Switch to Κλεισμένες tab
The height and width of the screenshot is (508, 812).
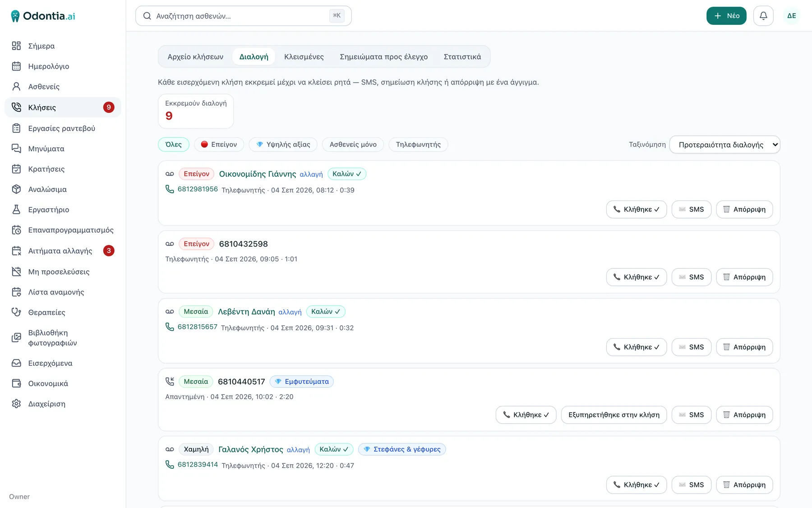(x=304, y=57)
